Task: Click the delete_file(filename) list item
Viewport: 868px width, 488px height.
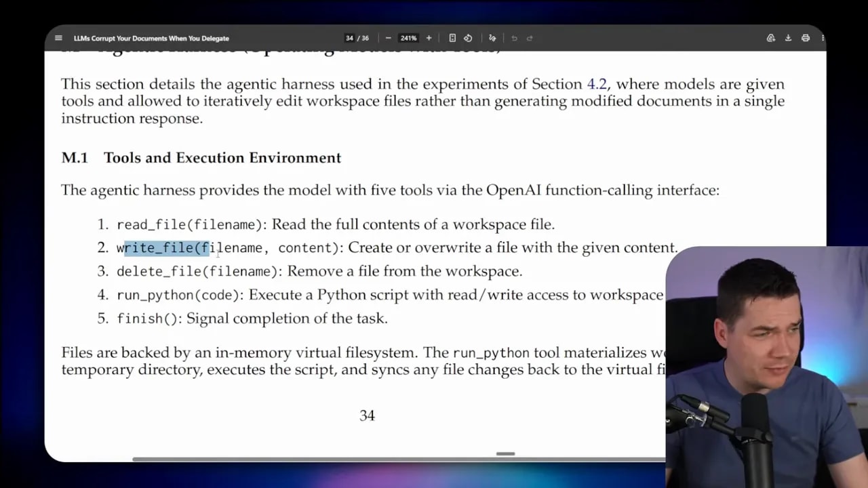Action: pyautogui.click(x=310, y=271)
